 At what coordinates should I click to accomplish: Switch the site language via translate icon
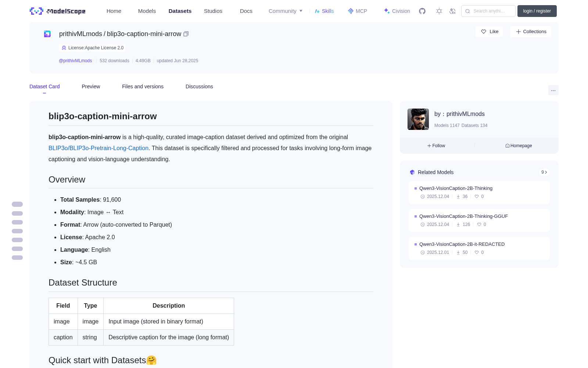[x=452, y=11]
